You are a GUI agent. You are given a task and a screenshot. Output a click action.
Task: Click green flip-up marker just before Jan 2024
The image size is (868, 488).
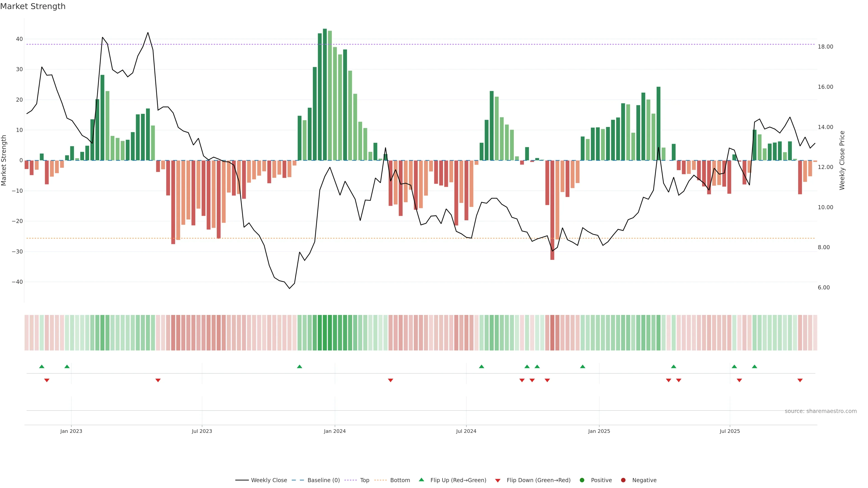[x=300, y=366]
